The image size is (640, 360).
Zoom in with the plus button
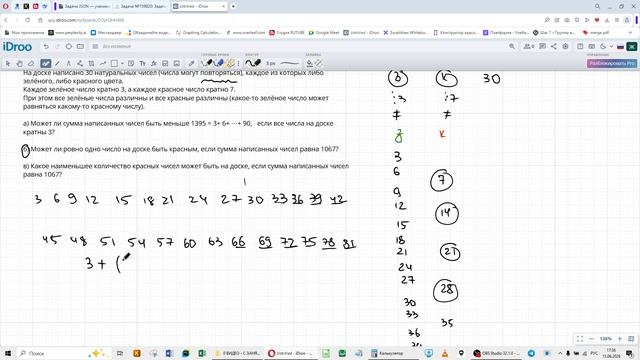point(620,339)
